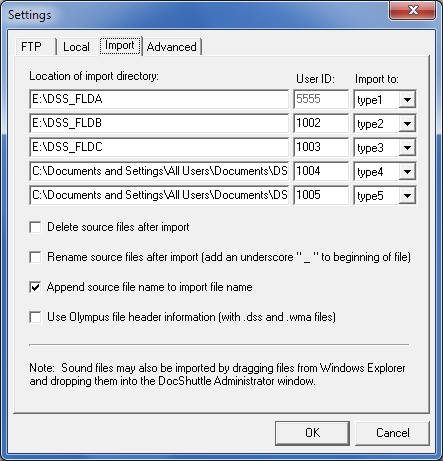The image size is (443, 461).
Task: Select the Advanced tab
Action: coord(172,47)
